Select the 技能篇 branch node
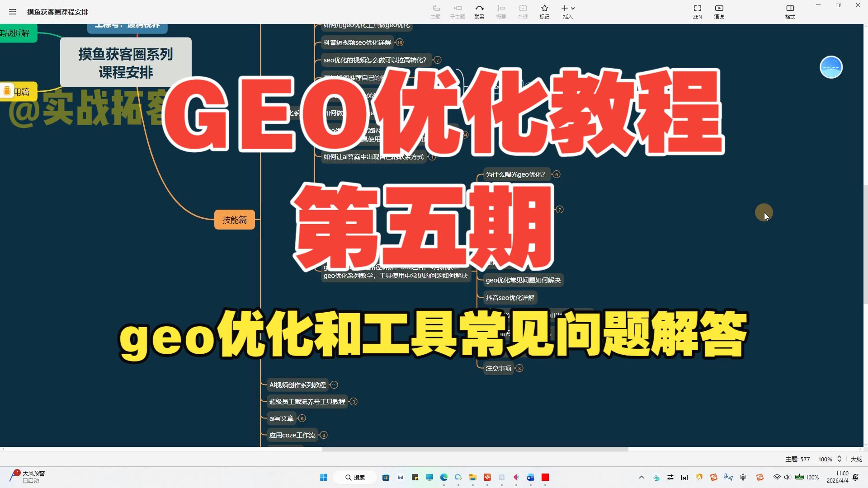The height and width of the screenshot is (488, 868). pos(235,220)
